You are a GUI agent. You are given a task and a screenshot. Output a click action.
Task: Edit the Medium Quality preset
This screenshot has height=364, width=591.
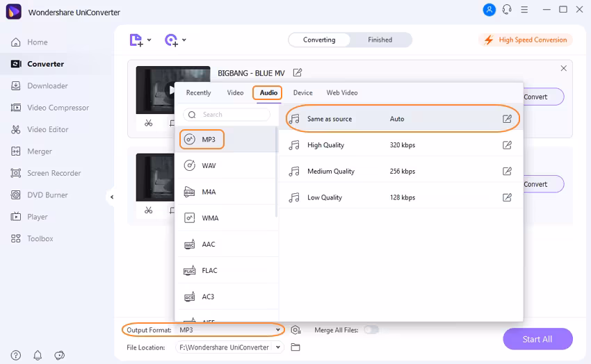pyautogui.click(x=507, y=172)
